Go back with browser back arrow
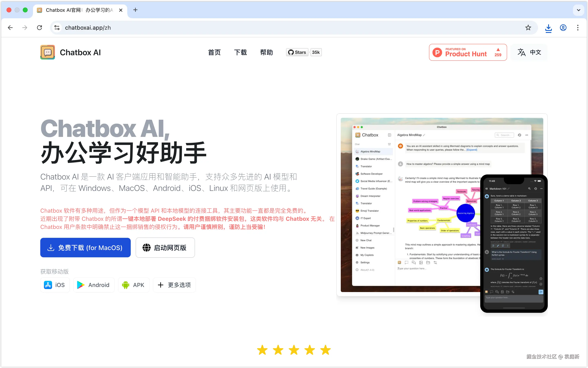The width and height of the screenshot is (588, 368). [x=10, y=28]
